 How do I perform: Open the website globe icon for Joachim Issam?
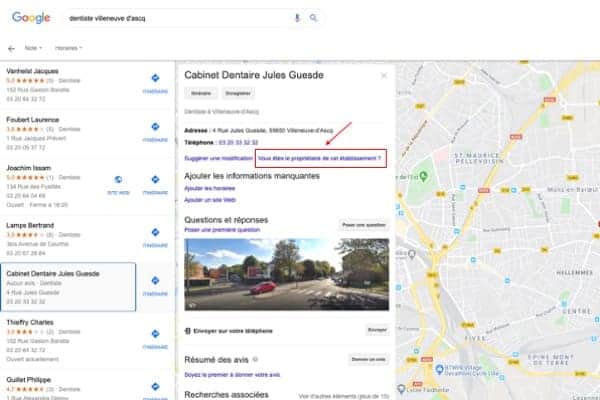pyautogui.click(x=118, y=180)
